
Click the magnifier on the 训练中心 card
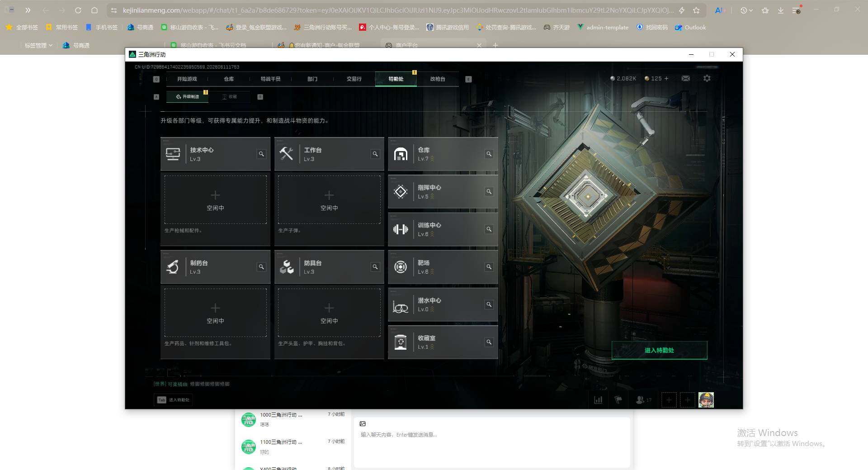(x=489, y=229)
